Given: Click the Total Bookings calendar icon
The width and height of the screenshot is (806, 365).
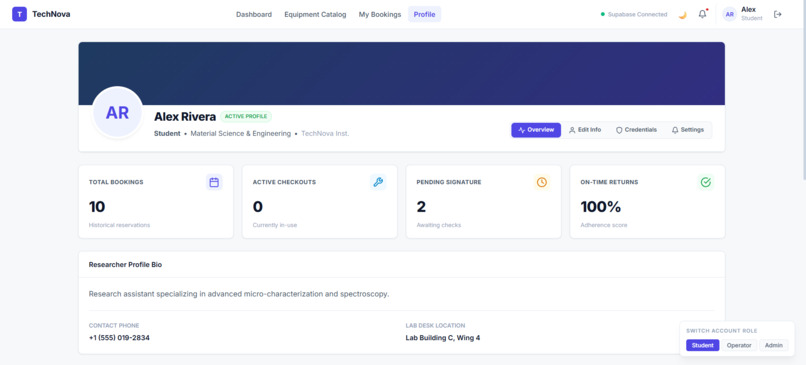Looking at the screenshot, I should point(214,182).
